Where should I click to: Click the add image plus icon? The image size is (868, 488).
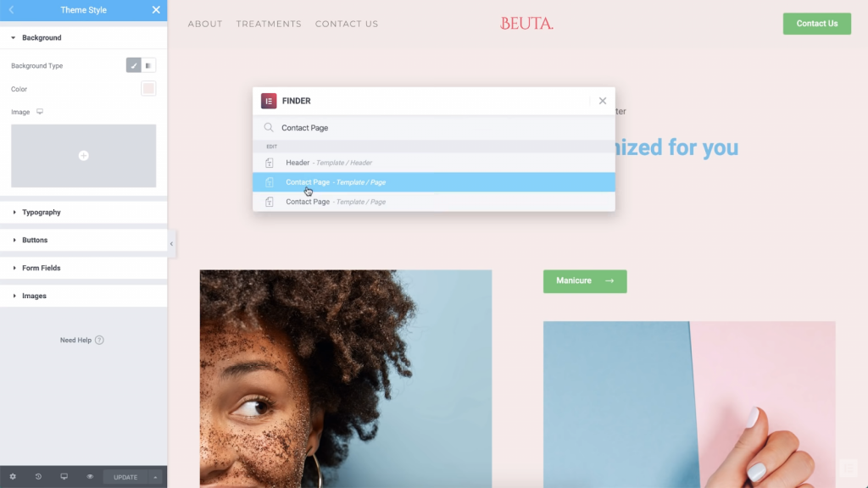click(x=84, y=156)
